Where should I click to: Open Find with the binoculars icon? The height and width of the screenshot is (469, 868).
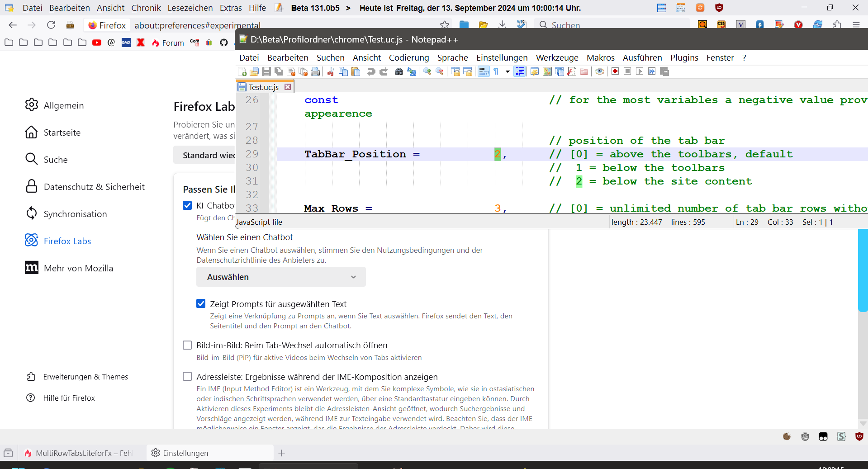click(x=399, y=71)
